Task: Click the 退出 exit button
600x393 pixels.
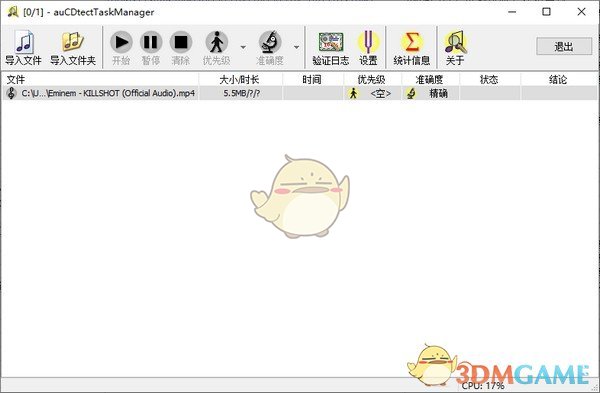Action: (564, 46)
